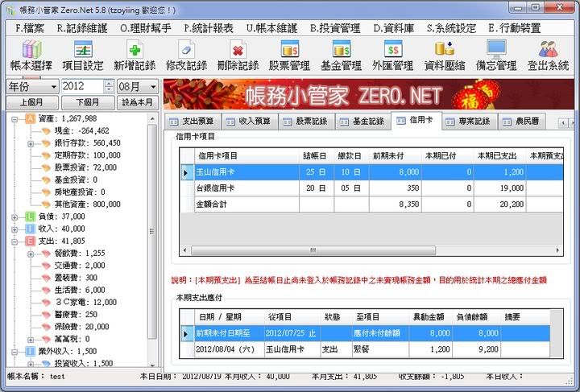Image resolution: width=580 pixels, height=392 pixels.
Task: Open 帳本選擇 account book selector
Action: tap(31, 56)
